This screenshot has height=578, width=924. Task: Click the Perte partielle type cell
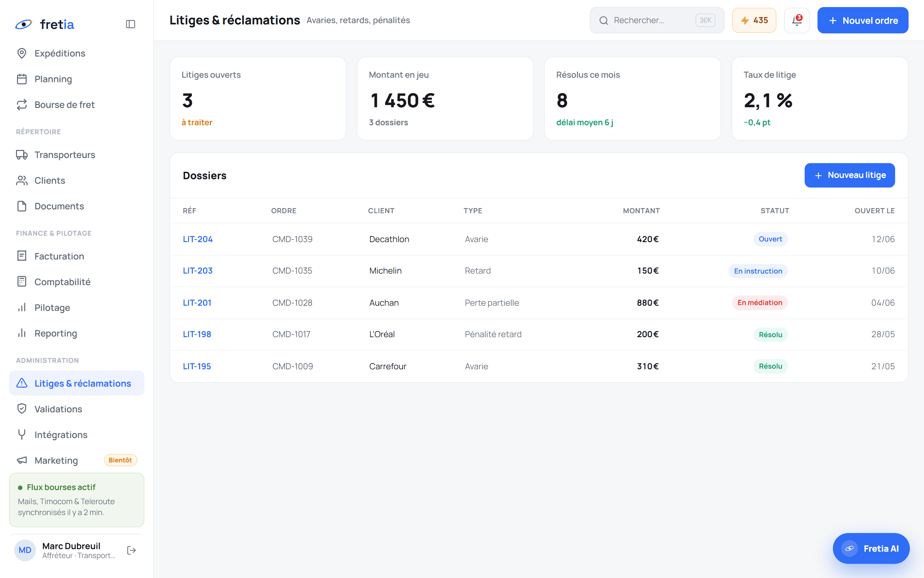coord(492,302)
